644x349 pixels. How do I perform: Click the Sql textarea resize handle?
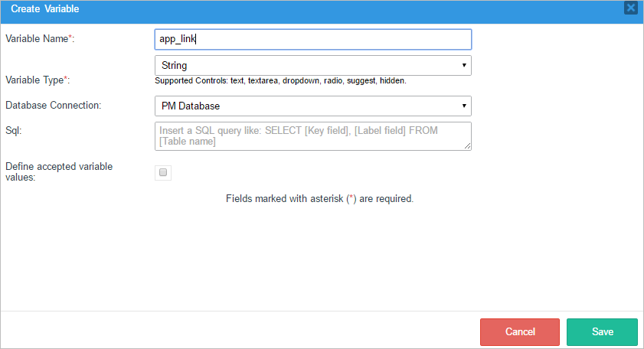[x=467, y=146]
